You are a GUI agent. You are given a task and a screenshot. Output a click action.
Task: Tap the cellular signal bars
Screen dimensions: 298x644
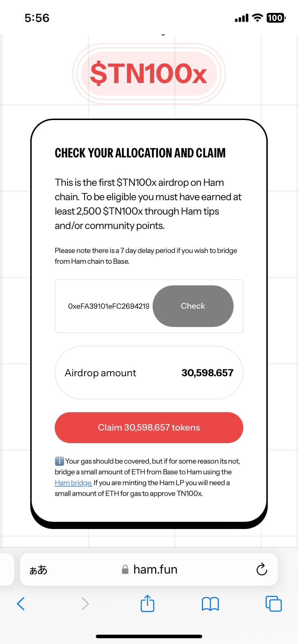tap(241, 18)
